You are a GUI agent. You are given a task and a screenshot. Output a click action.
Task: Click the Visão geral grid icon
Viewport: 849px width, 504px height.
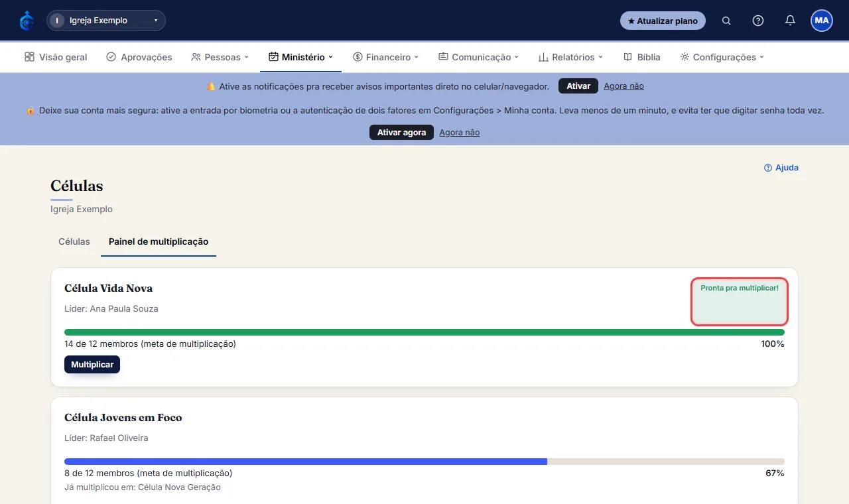[x=29, y=57]
